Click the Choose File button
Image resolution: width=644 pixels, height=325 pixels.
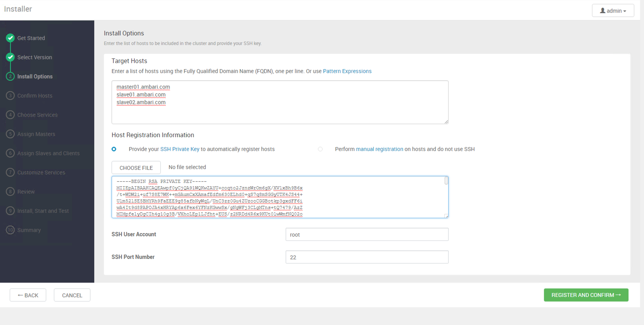click(x=136, y=168)
